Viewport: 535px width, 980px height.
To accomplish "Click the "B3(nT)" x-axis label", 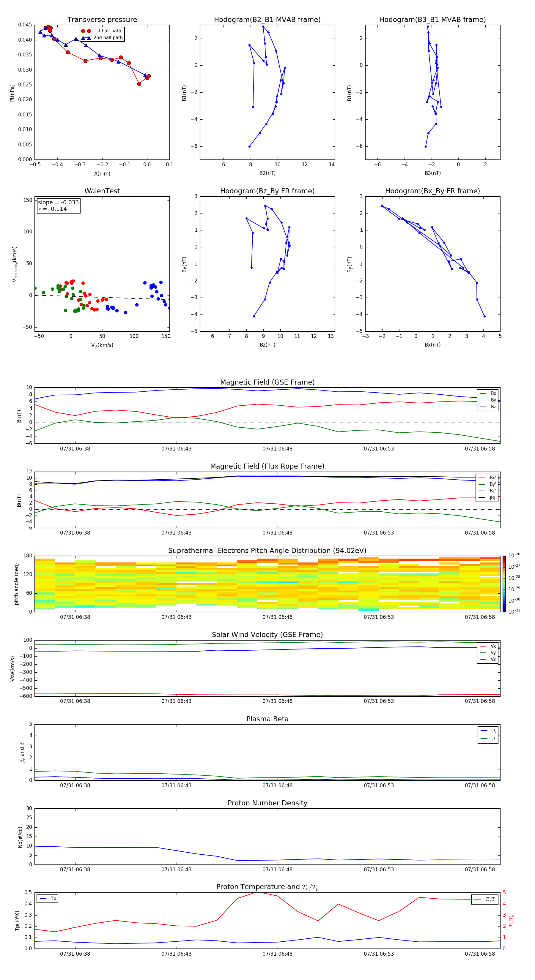I will click(x=432, y=173).
